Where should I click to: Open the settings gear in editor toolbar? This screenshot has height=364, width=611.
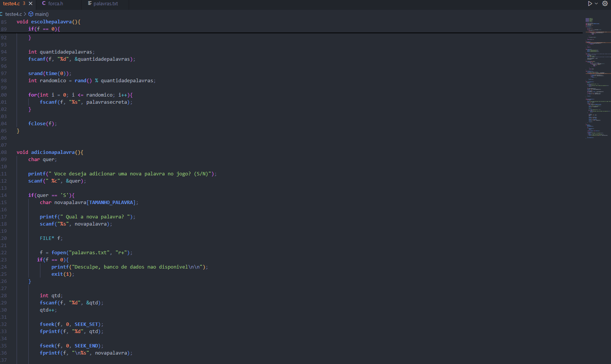[605, 3]
